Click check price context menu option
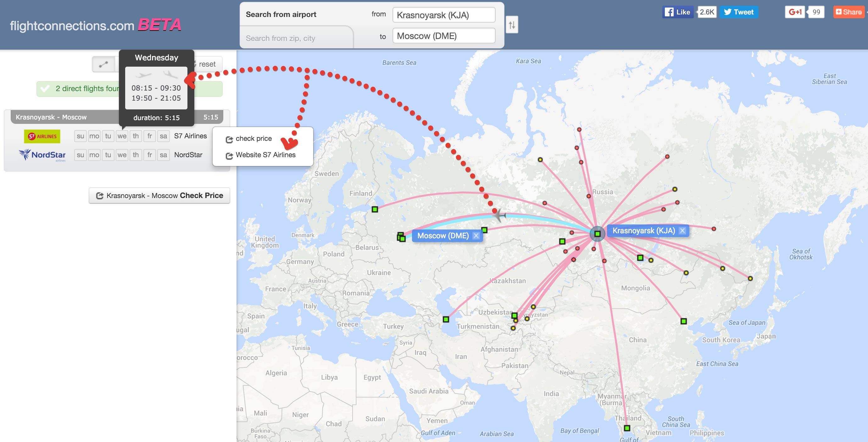This screenshot has height=442, width=868. (253, 138)
